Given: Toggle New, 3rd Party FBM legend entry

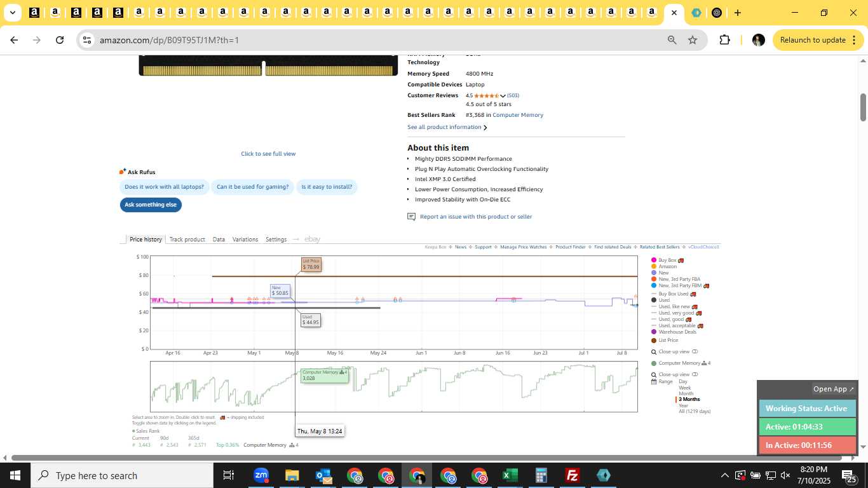Looking at the screenshot, I should (x=679, y=286).
